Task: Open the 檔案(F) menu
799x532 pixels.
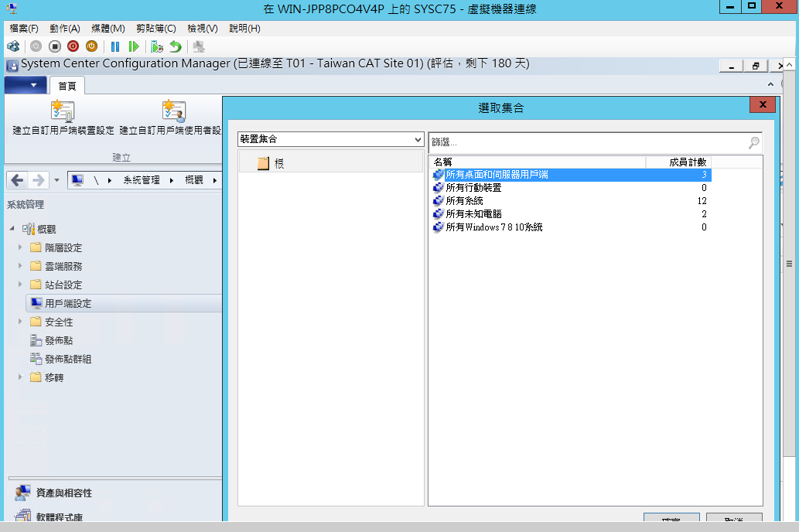Action: tap(24, 29)
